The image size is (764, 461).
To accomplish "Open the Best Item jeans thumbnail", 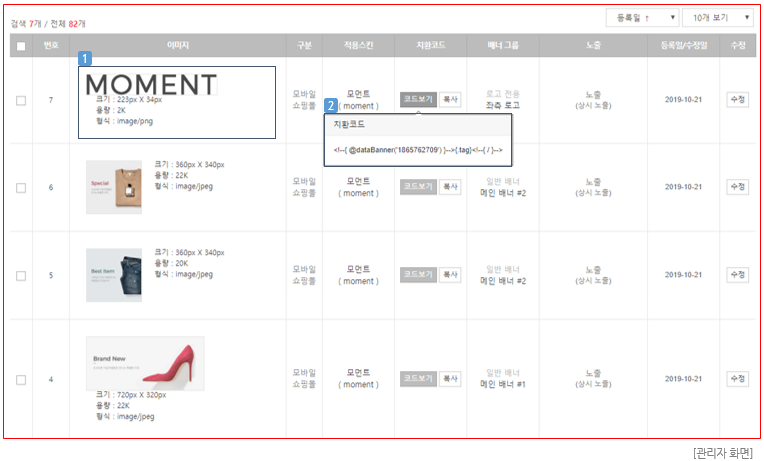I will 113,275.
